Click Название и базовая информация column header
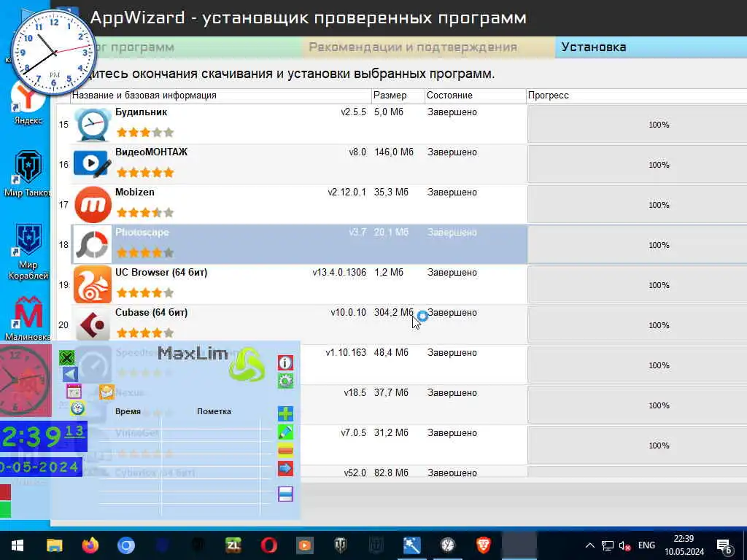This screenshot has height=560, width=747. point(221,96)
